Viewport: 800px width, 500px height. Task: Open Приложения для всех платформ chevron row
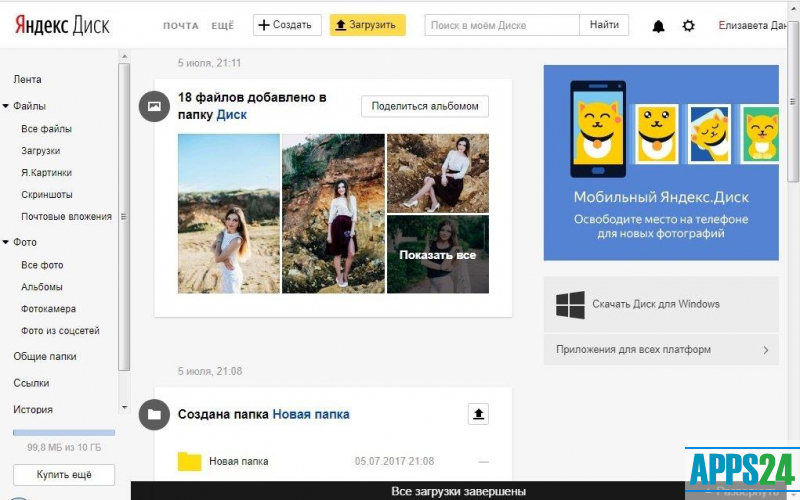(x=661, y=350)
